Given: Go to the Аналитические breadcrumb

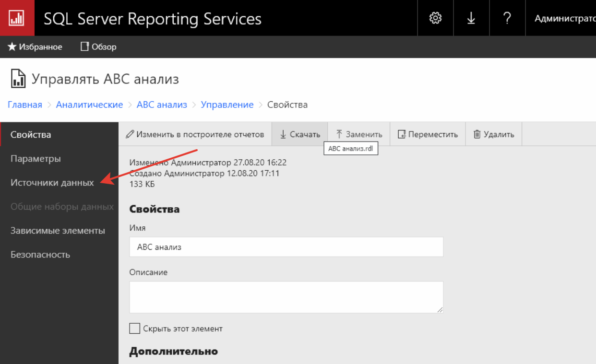Looking at the screenshot, I should [x=89, y=105].
